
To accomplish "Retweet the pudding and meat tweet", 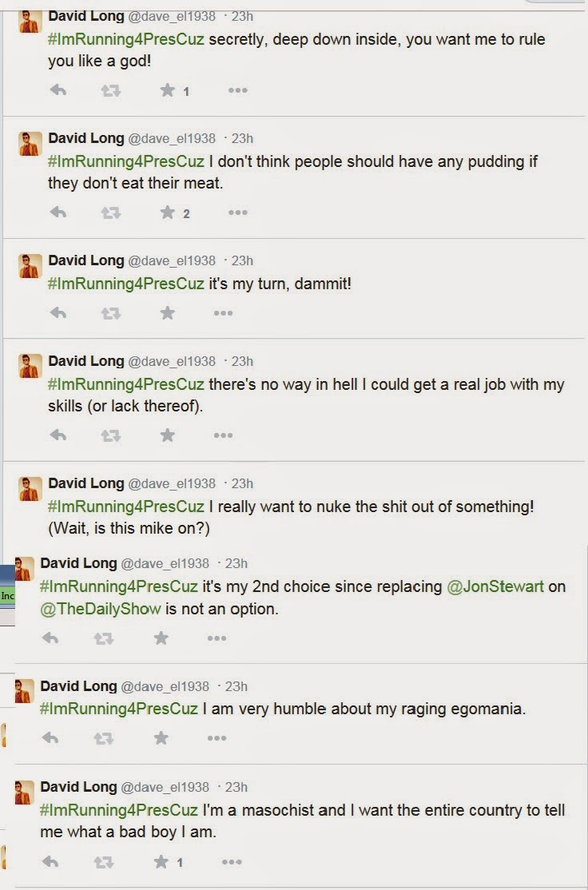I will [x=110, y=213].
